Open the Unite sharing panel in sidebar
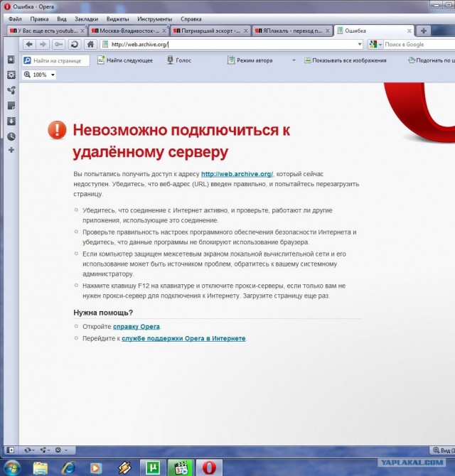455x476 pixels. [11, 90]
